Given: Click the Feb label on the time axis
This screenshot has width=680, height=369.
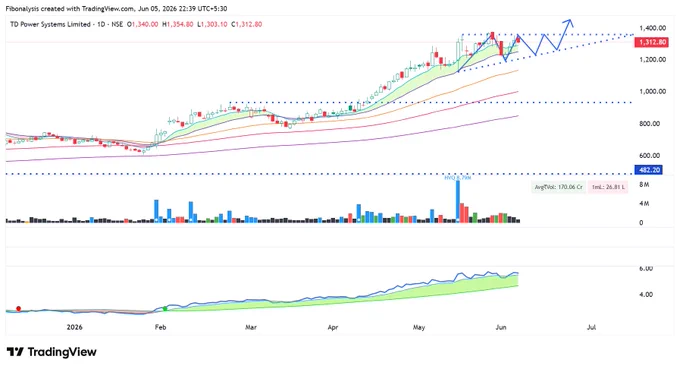Looking at the screenshot, I should pos(160,327).
